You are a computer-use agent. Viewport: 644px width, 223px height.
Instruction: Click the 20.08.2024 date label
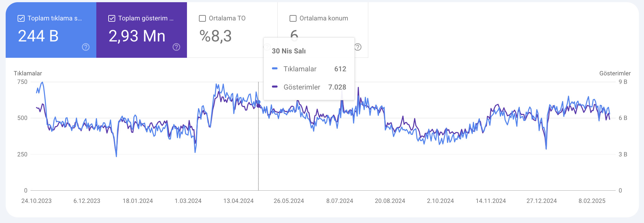coord(390,201)
